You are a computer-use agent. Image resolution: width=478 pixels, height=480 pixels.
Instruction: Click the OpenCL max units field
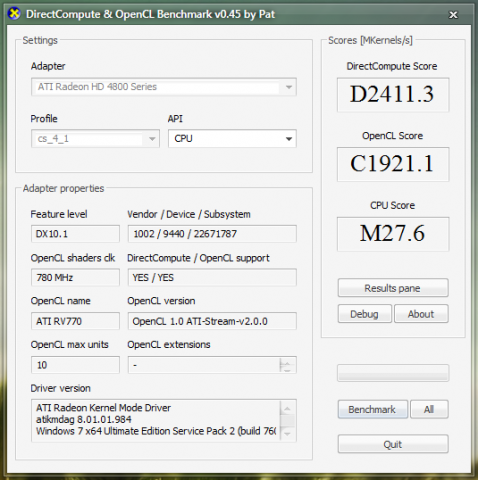(x=75, y=365)
